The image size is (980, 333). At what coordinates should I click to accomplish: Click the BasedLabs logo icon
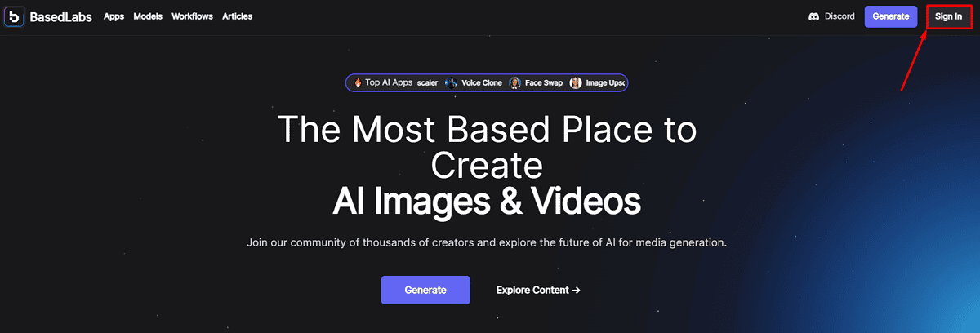tap(14, 16)
